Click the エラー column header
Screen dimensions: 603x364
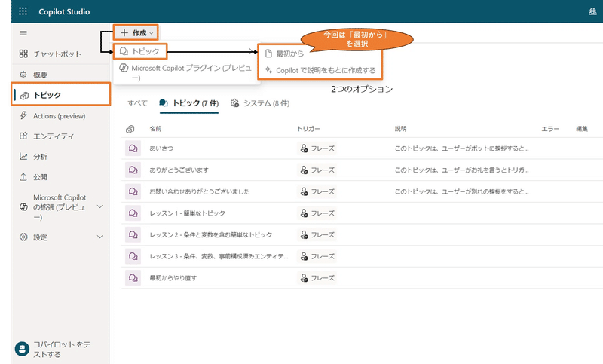click(x=550, y=129)
